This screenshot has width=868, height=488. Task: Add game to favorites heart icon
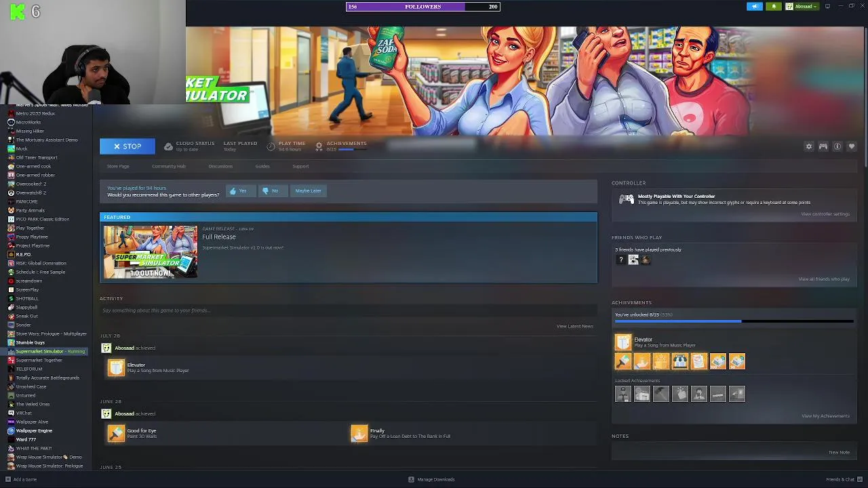coord(852,146)
